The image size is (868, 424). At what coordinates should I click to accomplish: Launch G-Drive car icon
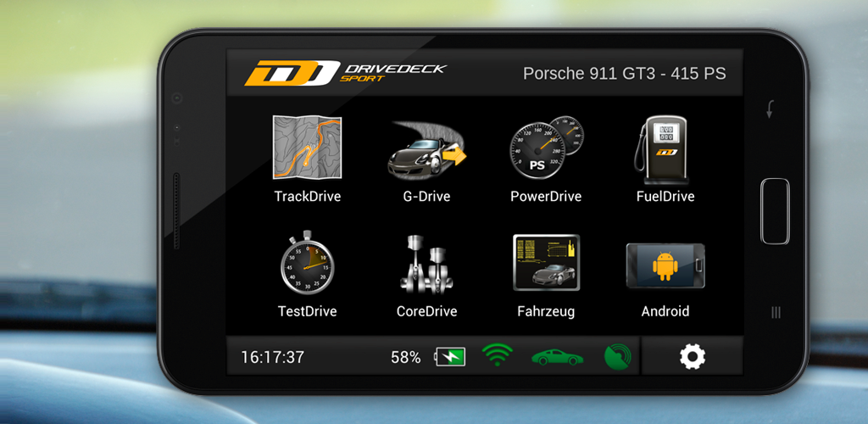click(x=427, y=149)
